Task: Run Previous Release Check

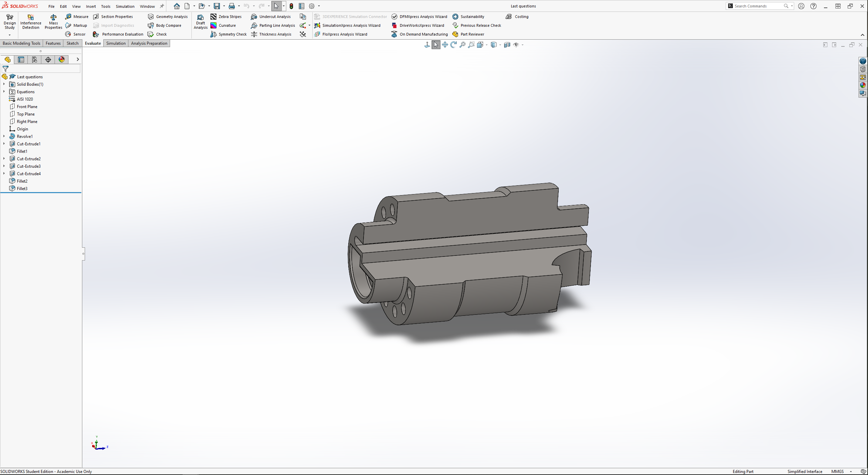Action: pyautogui.click(x=477, y=25)
